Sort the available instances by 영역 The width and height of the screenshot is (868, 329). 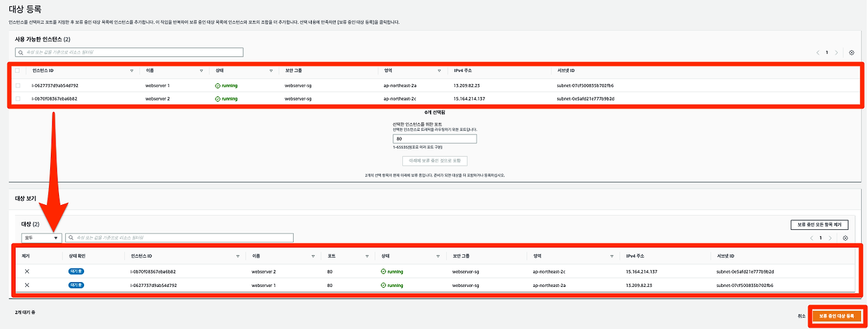pos(441,71)
